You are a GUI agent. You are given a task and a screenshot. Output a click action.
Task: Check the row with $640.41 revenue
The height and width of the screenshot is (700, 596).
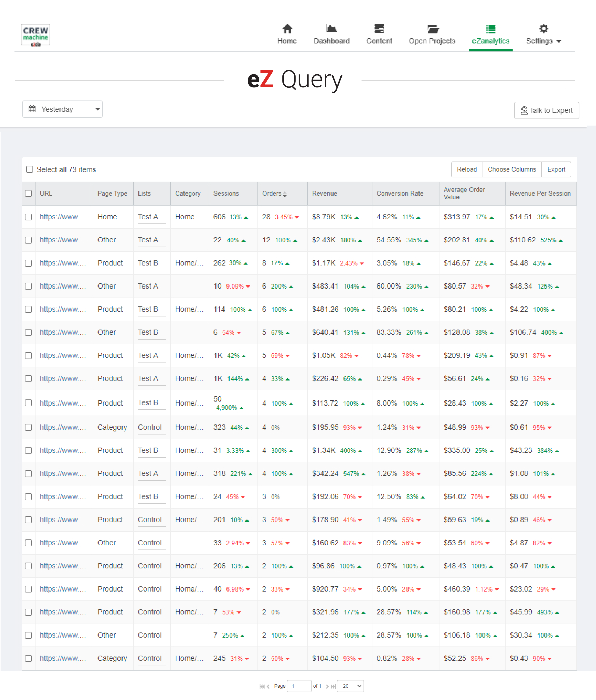pos(28,332)
